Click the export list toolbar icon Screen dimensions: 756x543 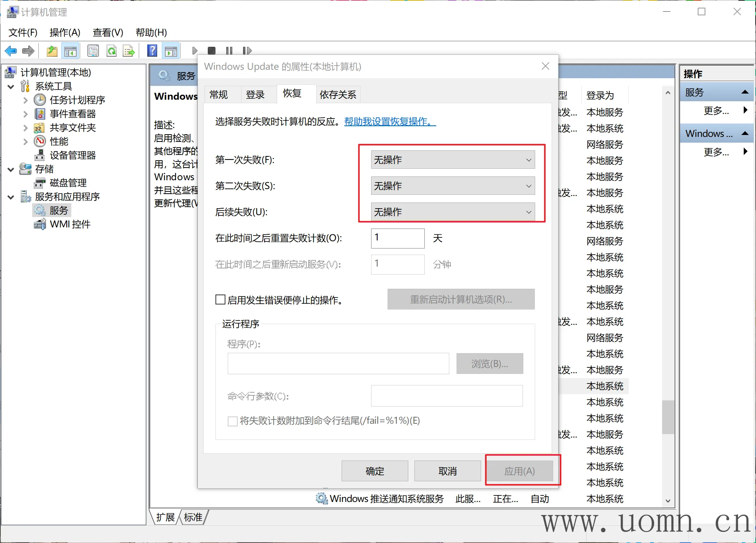[128, 51]
